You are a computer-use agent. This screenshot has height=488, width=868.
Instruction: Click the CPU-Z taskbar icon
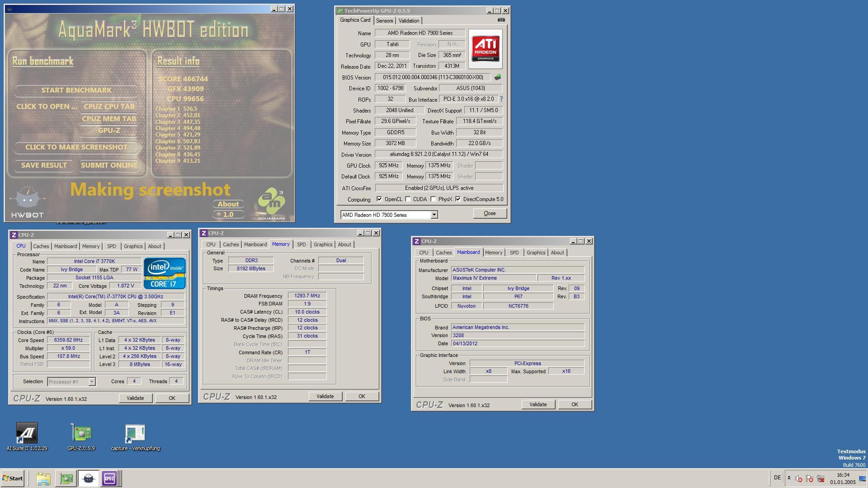point(109,478)
